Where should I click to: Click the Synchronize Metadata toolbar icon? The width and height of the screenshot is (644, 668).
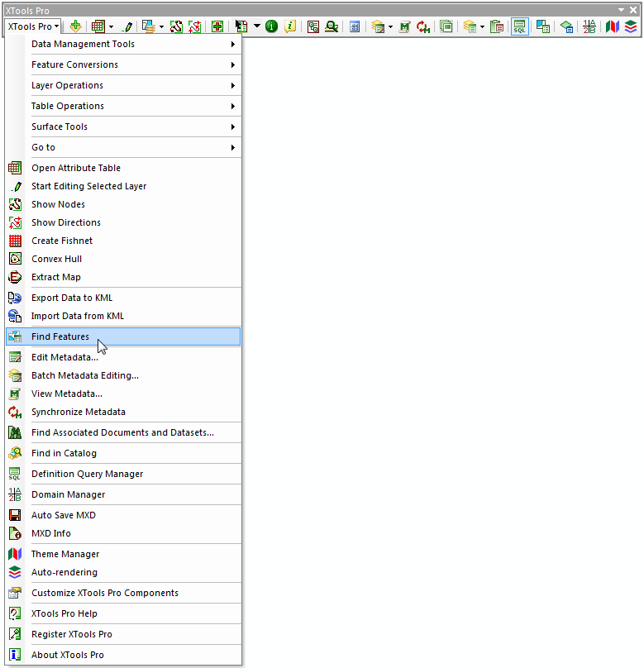click(422, 26)
